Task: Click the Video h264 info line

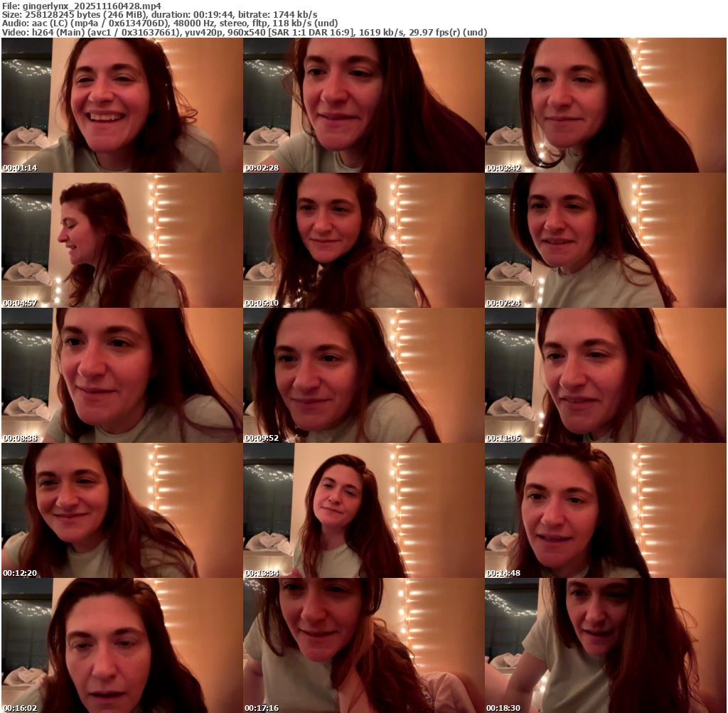Action: pyautogui.click(x=242, y=33)
